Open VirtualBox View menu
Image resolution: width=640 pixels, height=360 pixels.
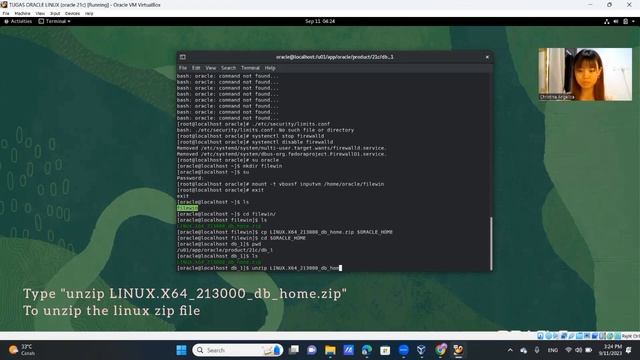(x=40, y=13)
